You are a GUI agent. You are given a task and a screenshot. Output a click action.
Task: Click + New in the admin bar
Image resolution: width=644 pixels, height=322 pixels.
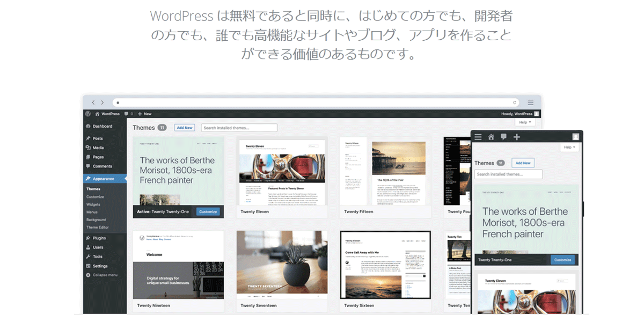(x=145, y=114)
